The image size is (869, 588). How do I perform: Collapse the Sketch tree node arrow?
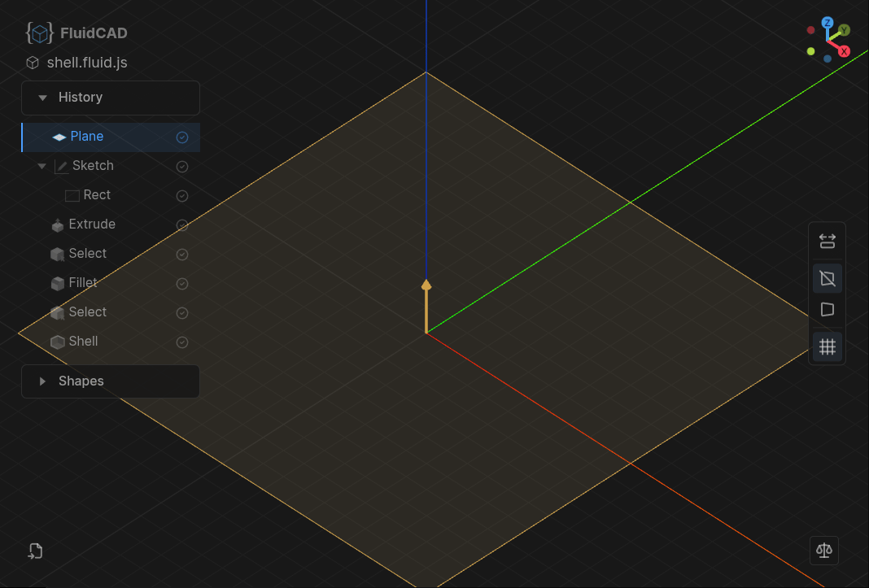pyautogui.click(x=41, y=166)
